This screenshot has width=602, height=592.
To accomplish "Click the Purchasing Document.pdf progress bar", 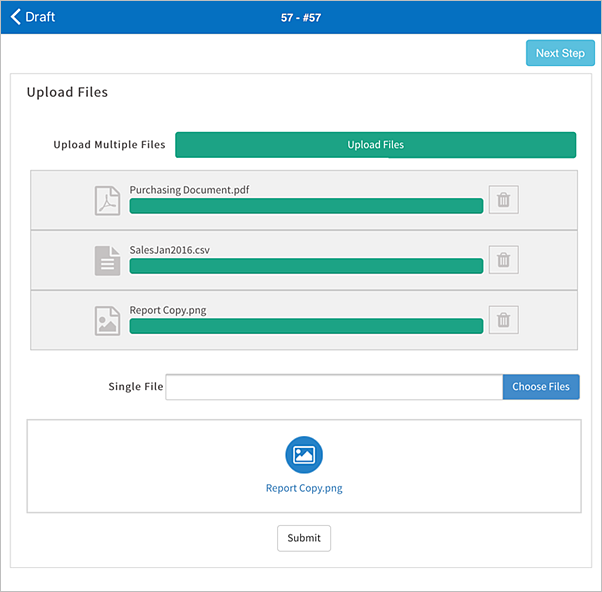I will (x=306, y=206).
